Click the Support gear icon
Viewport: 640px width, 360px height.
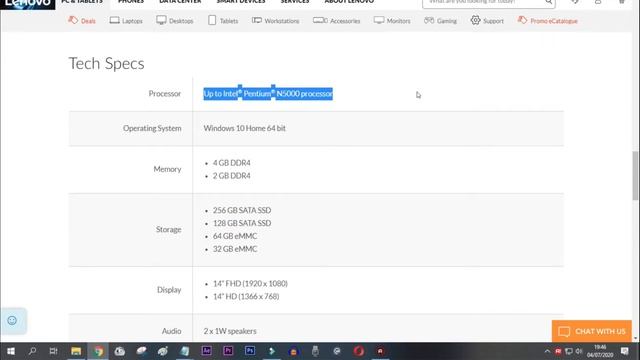tap(475, 20)
